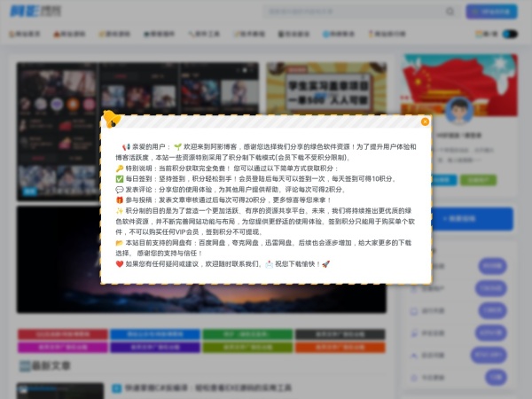
Task: Open the first item in the navigation bar
Action: point(27,34)
